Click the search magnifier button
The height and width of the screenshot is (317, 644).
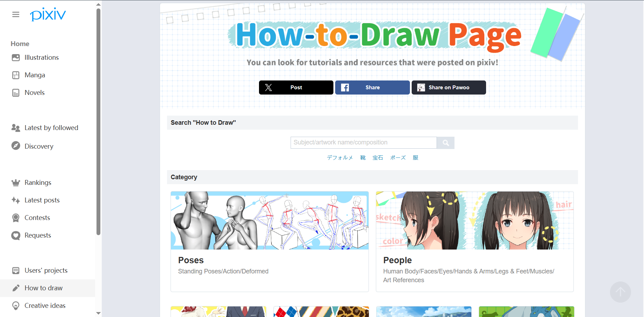coord(445,143)
